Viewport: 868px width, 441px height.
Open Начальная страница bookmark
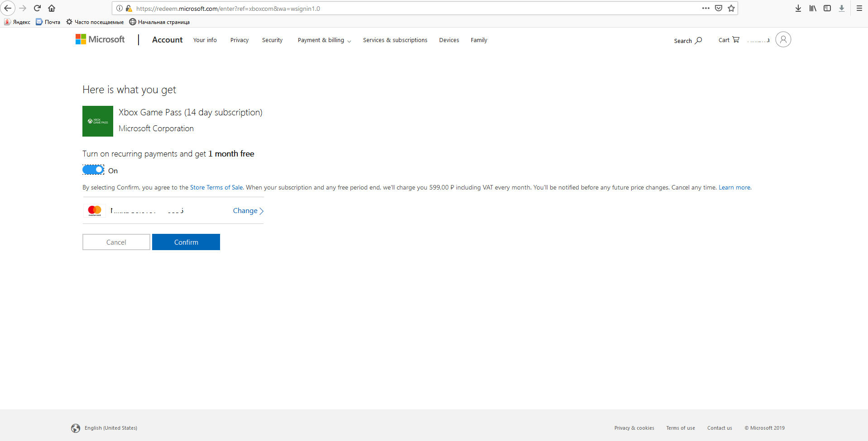pos(159,22)
